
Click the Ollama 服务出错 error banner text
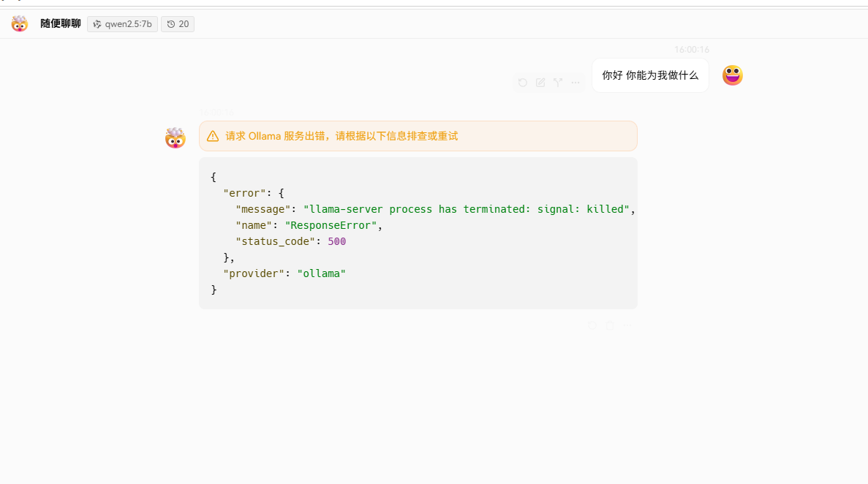(341, 136)
